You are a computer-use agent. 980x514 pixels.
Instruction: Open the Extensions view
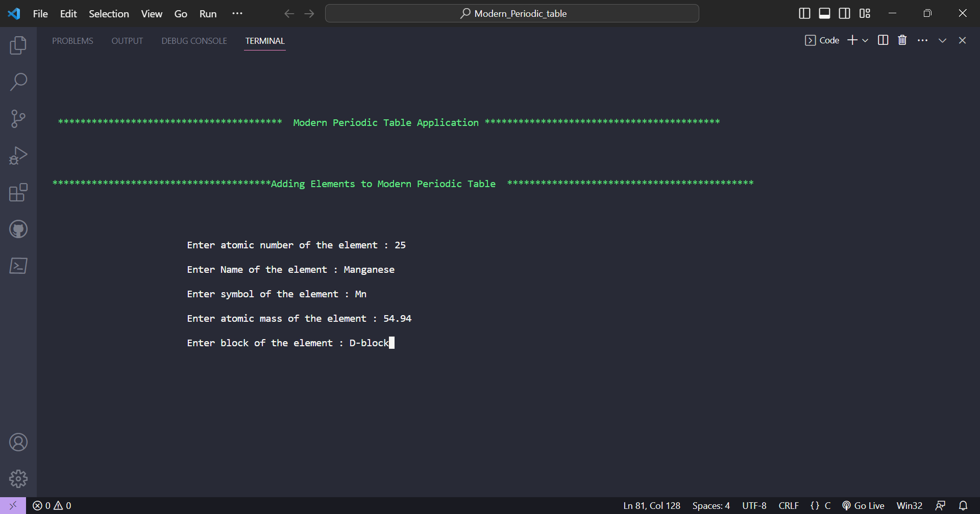click(x=18, y=192)
